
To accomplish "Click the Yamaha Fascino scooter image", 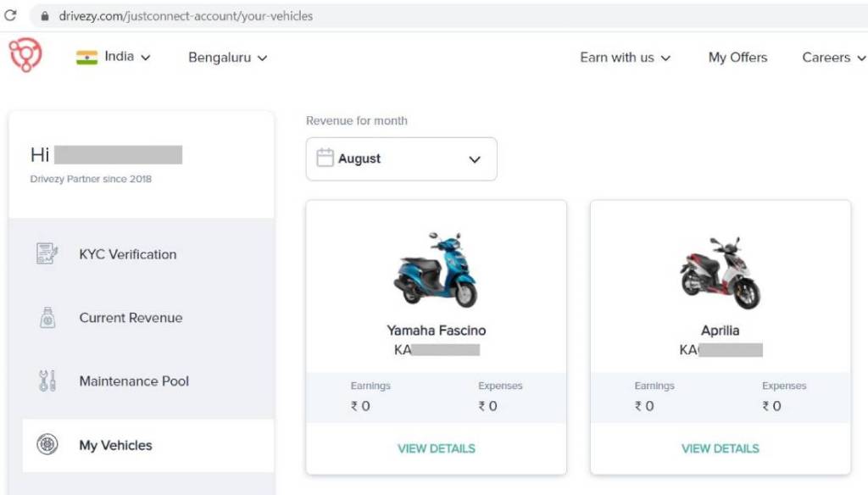I will [436, 270].
